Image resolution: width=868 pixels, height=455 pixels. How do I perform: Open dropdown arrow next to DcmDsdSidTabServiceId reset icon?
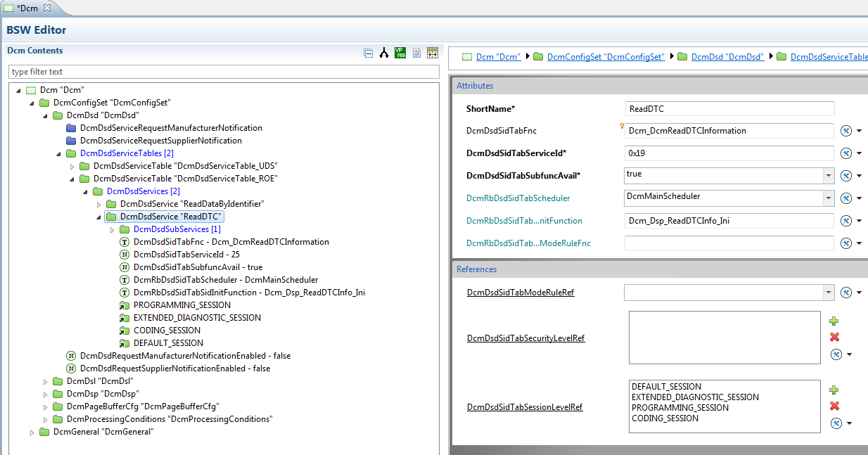860,154
